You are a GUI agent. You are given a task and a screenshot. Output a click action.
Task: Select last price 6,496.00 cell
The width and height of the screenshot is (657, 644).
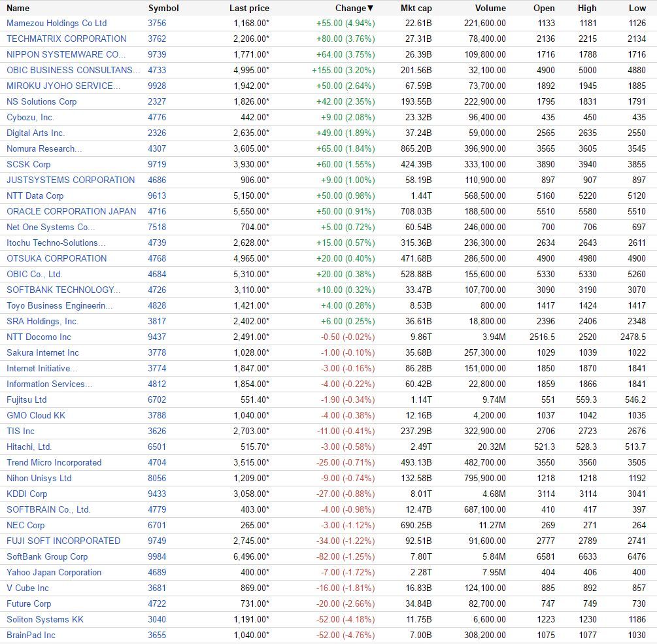pos(252,557)
